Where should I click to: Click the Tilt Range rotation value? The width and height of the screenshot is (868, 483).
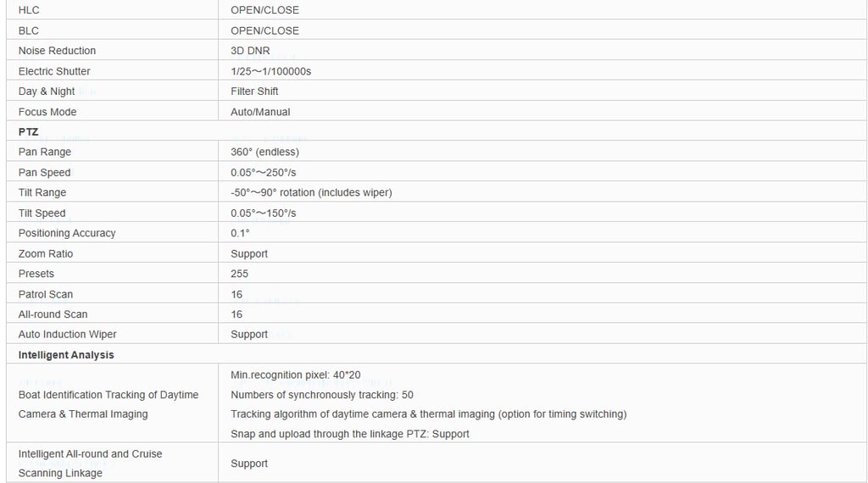(311, 192)
